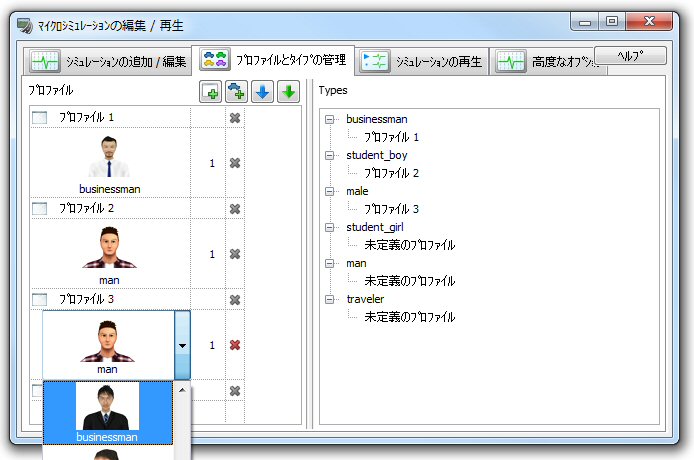Maximize the window

pyautogui.click(x=612, y=21)
